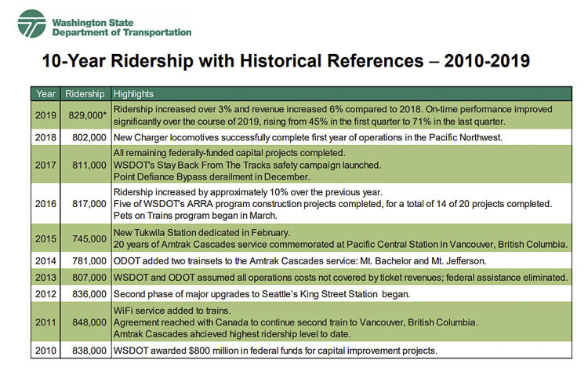Click the 811,000 ridership value
The width and height of the screenshot is (588, 371).
click(85, 166)
